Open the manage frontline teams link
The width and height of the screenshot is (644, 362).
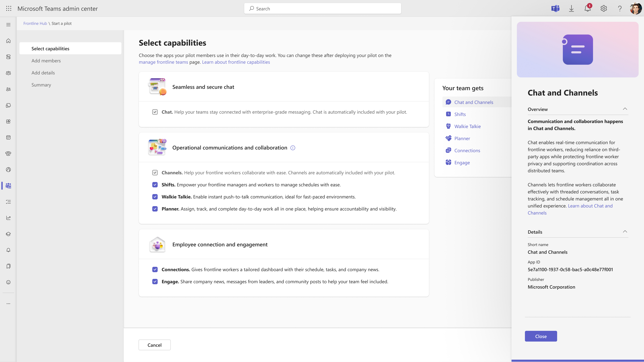[x=163, y=62]
